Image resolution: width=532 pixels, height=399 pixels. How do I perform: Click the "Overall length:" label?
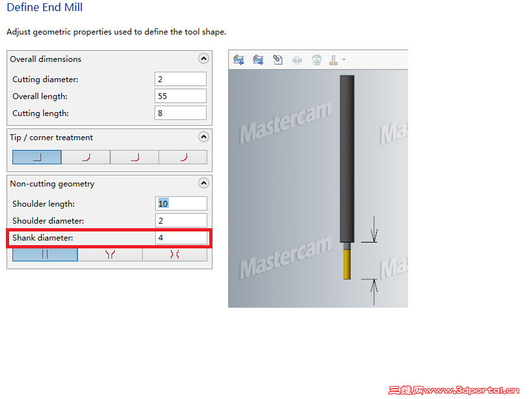pyautogui.click(x=40, y=96)
